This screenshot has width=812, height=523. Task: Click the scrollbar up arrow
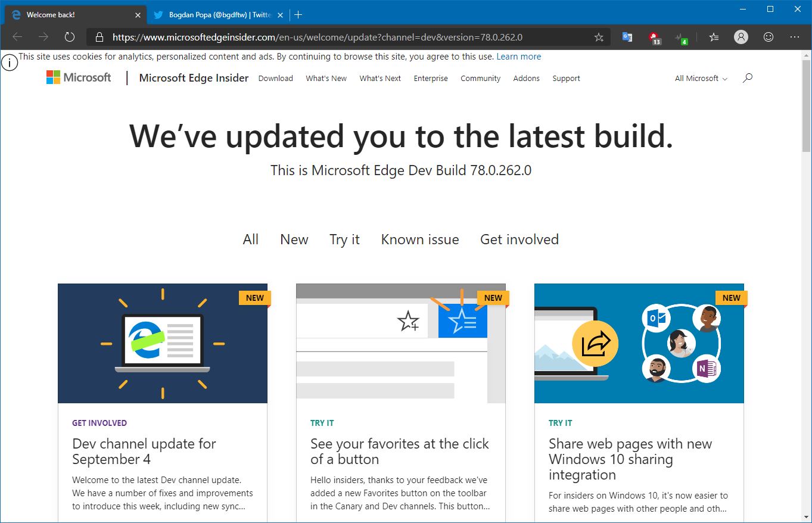[x=806, y=55]
